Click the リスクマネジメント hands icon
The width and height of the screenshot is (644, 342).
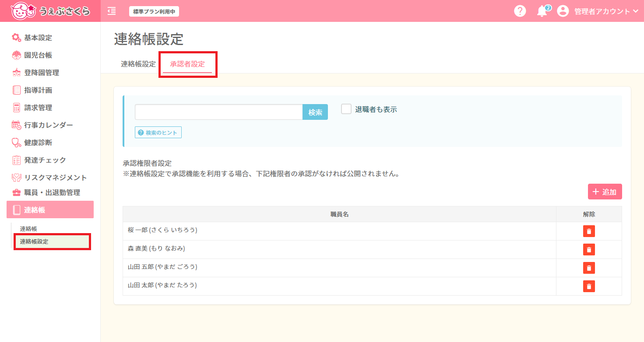(x=16, y=178)
